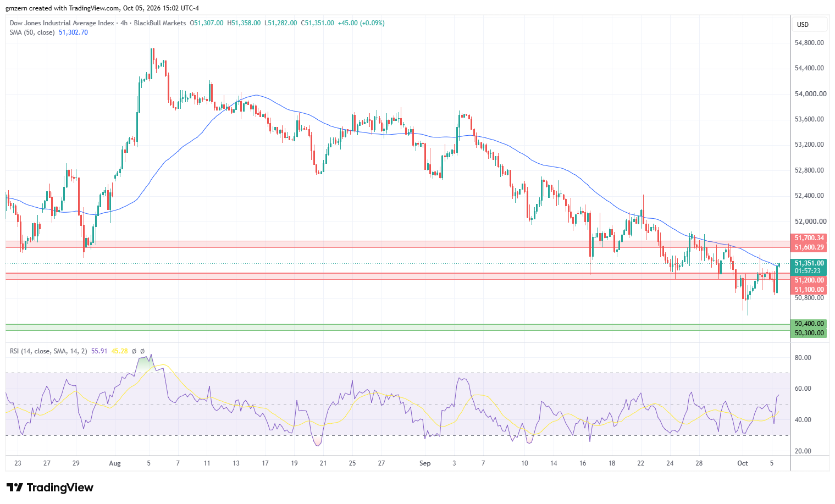This screenshot has height=504, width=835.
Task: Click the SMA (50, close) indicator label
Action: point(32,32)
